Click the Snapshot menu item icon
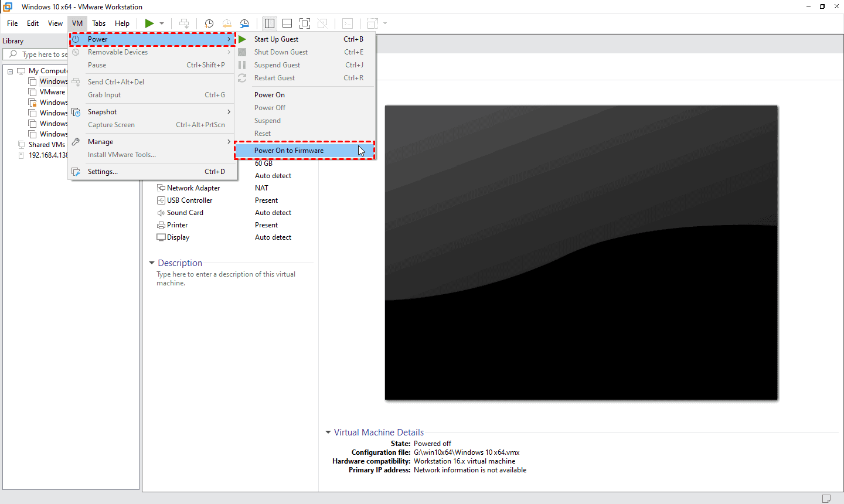Viewport: 844px width, 504px height. (x=76, y=112)
